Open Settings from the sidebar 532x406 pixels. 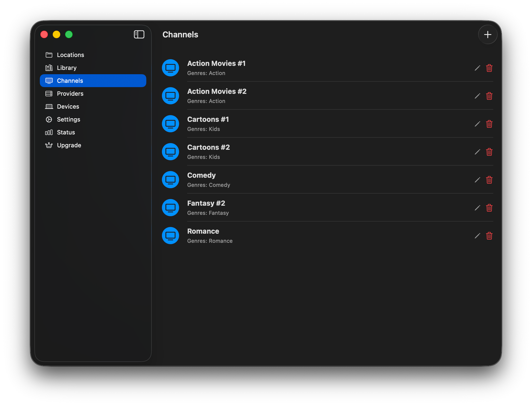pos(68,119)
